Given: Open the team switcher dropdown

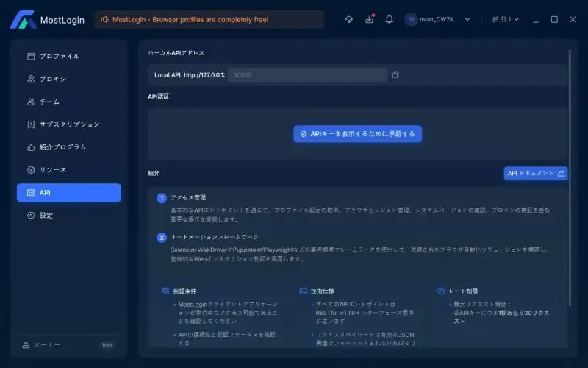Looking at the screenshot, I should [x=506, y=19].
